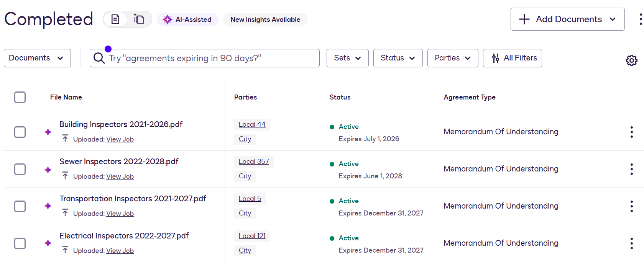The width and height of the screenshot is (644, 266).
Task: Focus the agreements search input field
Action: tap(205, 58)
